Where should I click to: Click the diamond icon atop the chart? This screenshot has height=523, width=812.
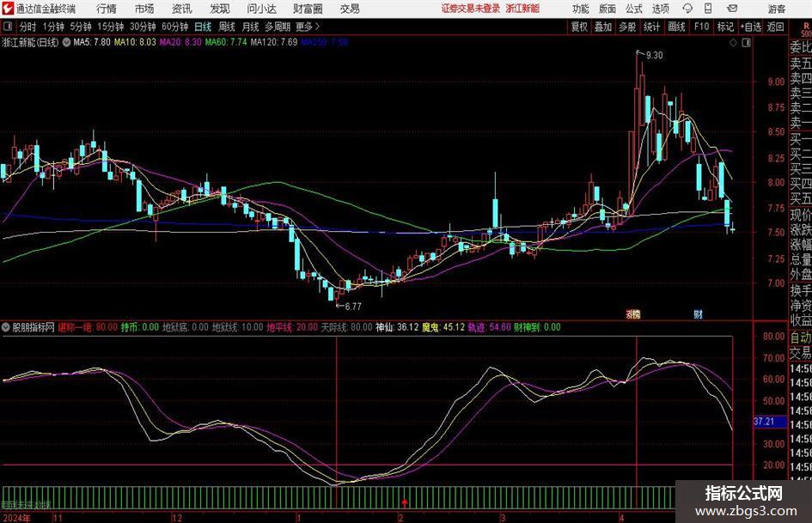(733, 43)
